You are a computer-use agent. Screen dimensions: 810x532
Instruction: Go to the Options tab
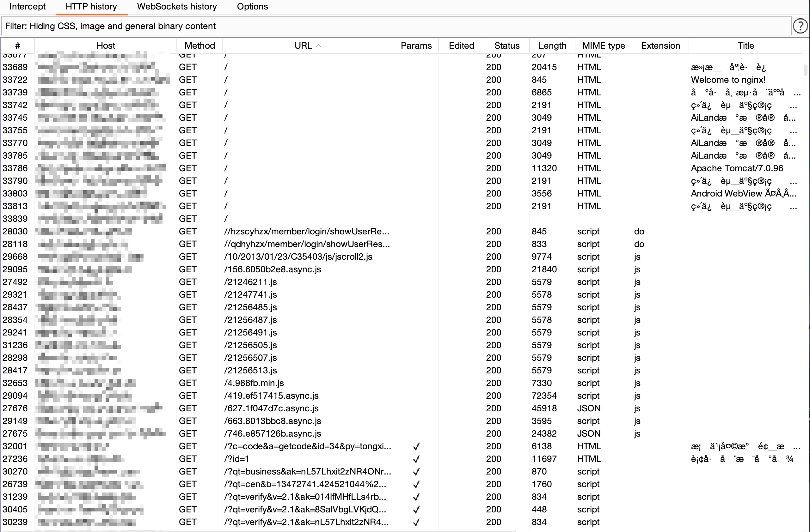pos(252,6)
